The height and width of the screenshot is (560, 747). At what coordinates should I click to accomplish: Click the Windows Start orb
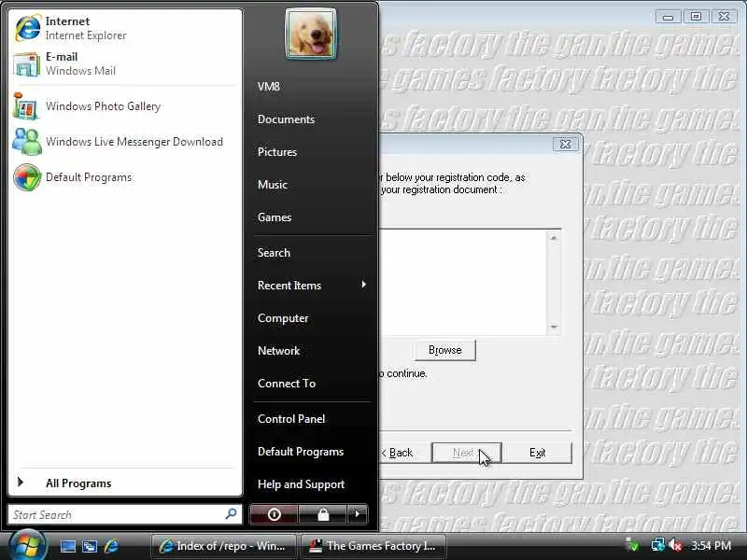point(27,546)
